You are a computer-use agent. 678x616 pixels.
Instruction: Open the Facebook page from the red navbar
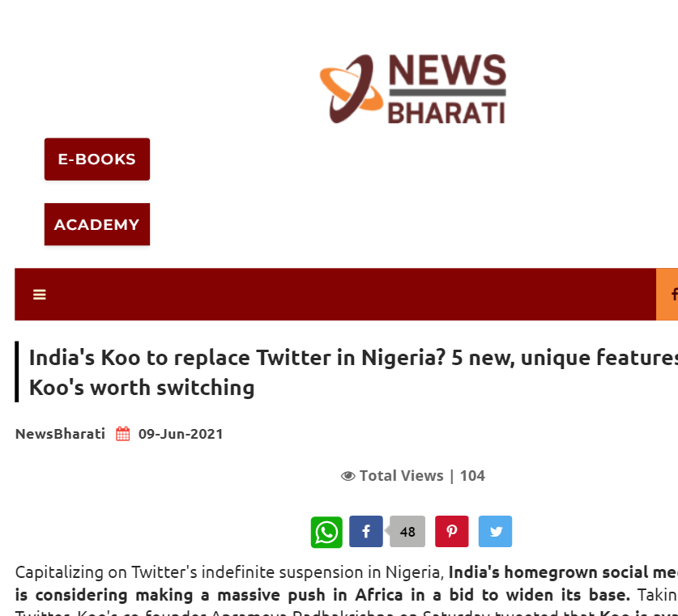(x=672, y=294)
